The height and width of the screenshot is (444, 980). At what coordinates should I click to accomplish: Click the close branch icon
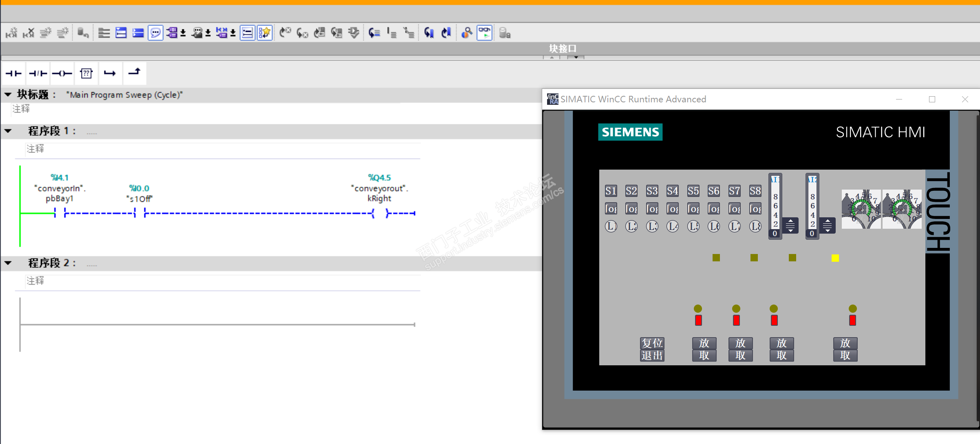pos(134,73)
